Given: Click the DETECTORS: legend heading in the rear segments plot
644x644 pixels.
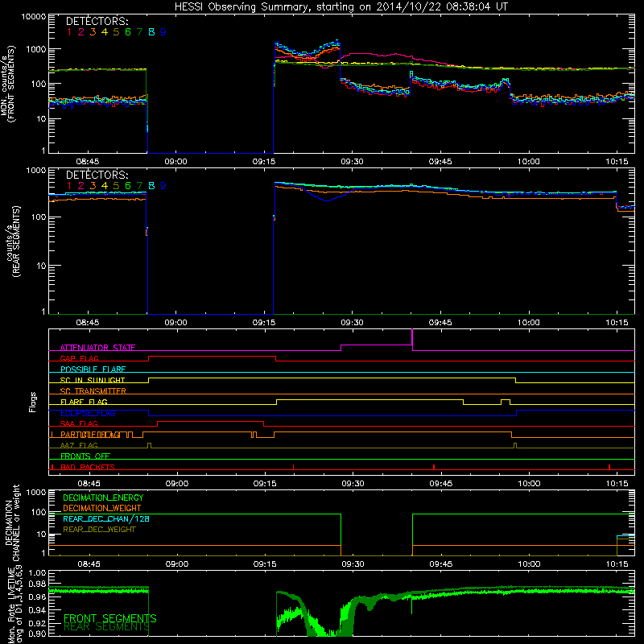Looking at the screenshot, I should click(97, 175).
